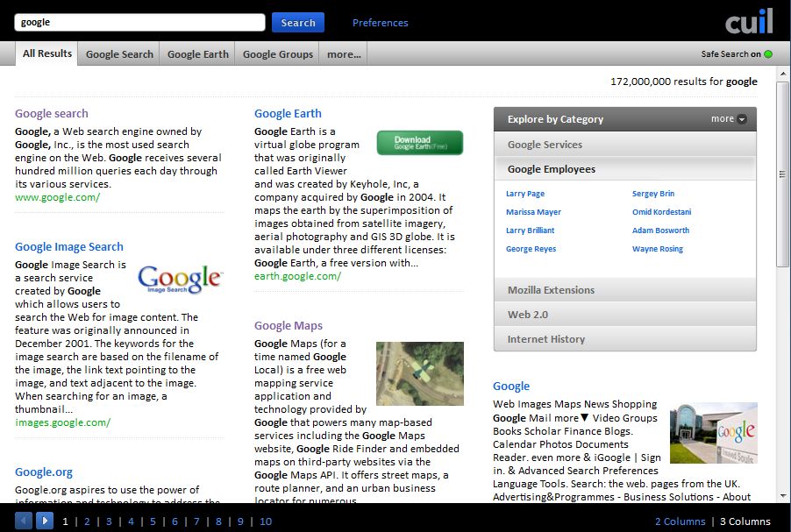Viewport: 791px width, 532px height.
Task: Expand the Mozilla Extensions category
Action: coord(625,290)
